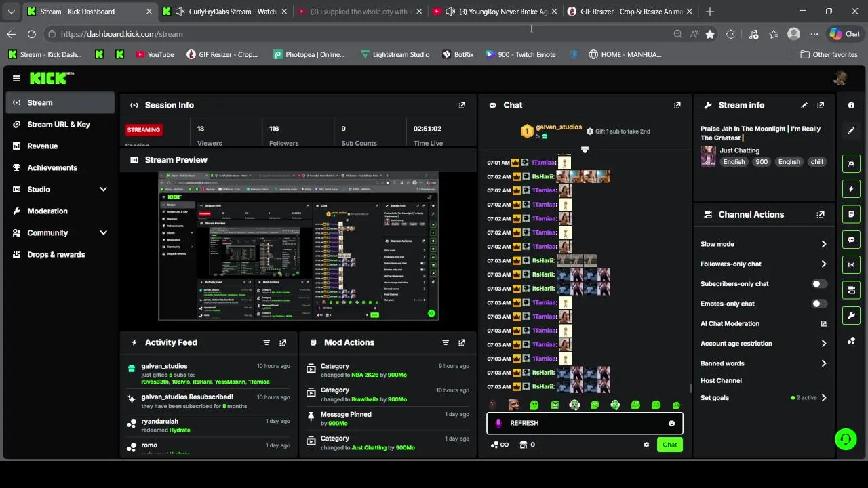This screenshot has width=868, height=488.
Task: Open new browser tab plus button
Action: [710, 12]
